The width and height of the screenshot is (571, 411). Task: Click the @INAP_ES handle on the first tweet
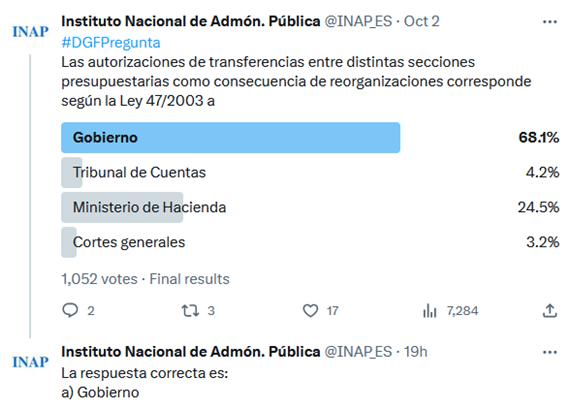pos(358,21)
